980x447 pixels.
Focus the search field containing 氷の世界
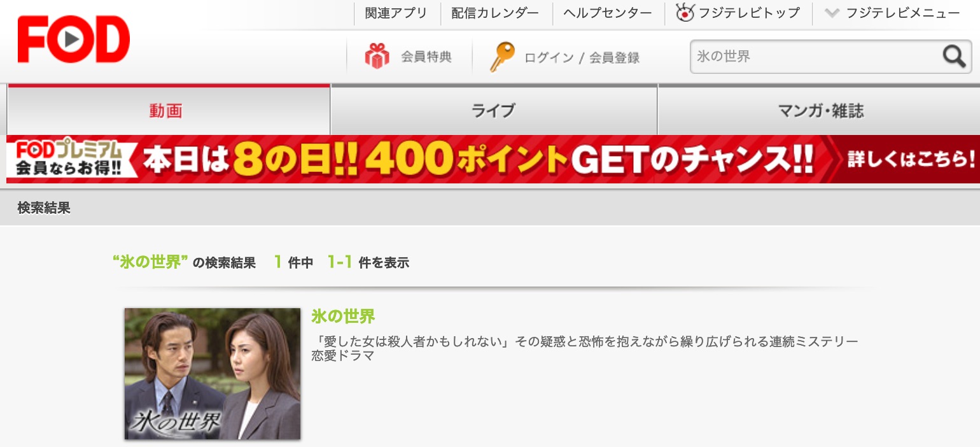click(x=815, y=57)
